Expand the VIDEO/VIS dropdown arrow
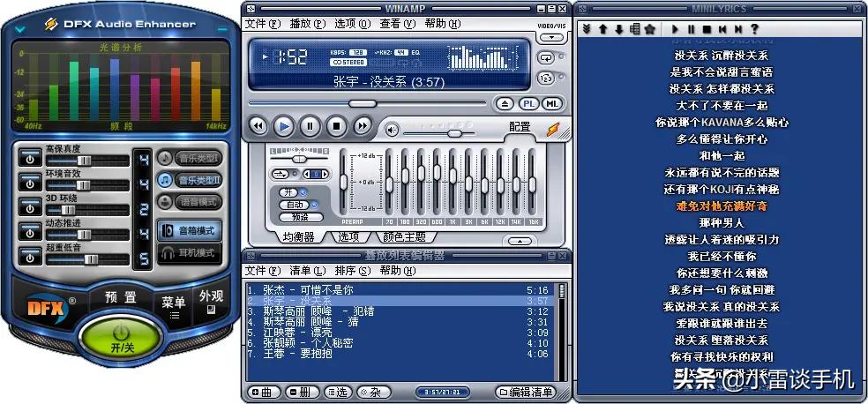 (x=551, y=37)
